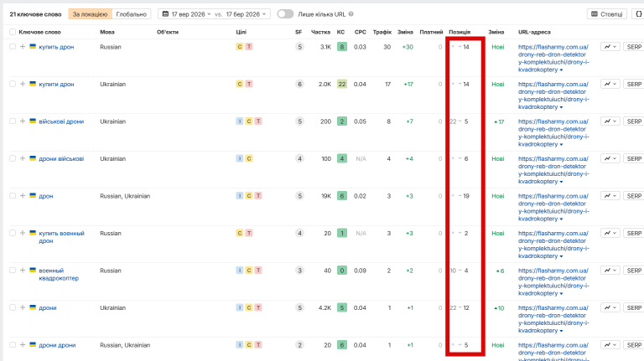Click the I intent badge for військові дрони
The image size is (644, 361).
240,121
